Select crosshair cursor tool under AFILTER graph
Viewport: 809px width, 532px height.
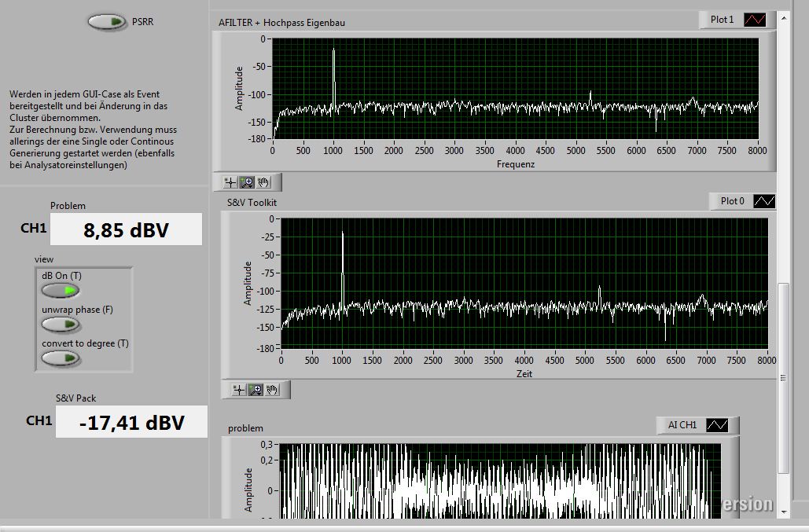click(x=230, y=182)
